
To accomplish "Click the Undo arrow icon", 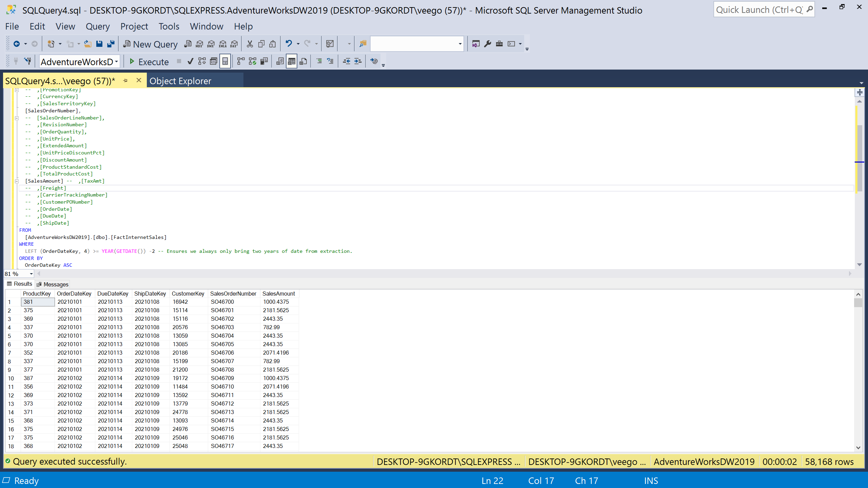I will (x=289, y=44).
